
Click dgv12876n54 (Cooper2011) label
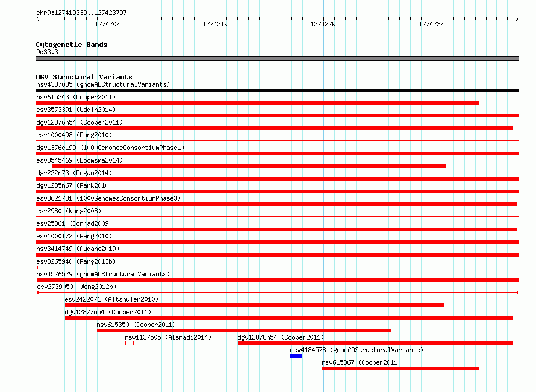click(79, 122)
